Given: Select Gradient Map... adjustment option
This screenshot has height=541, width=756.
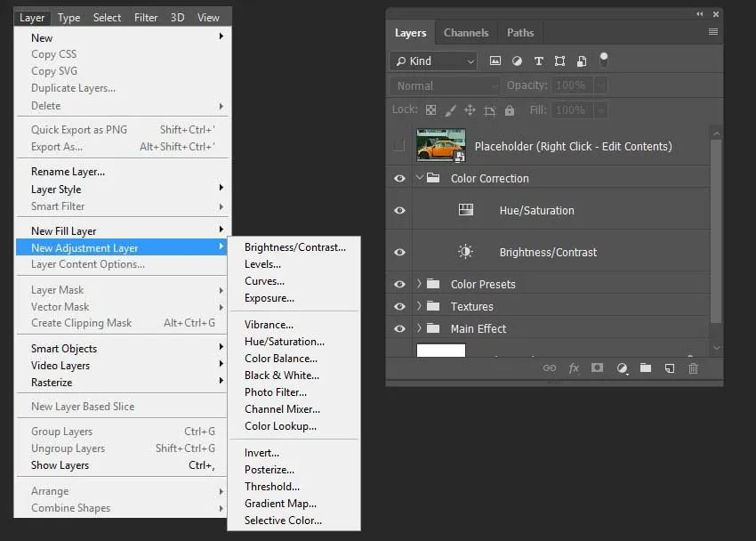Looking at the screenshot, I should pos(280,504).
